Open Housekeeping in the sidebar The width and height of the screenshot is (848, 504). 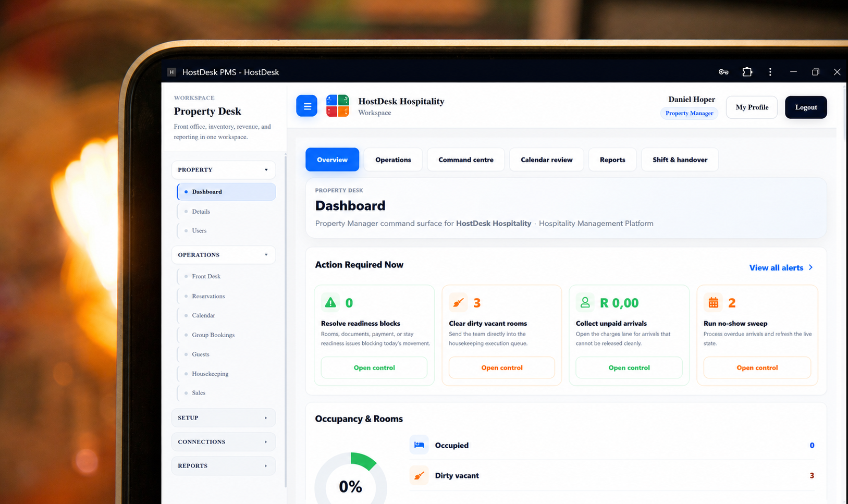point(226,374)
